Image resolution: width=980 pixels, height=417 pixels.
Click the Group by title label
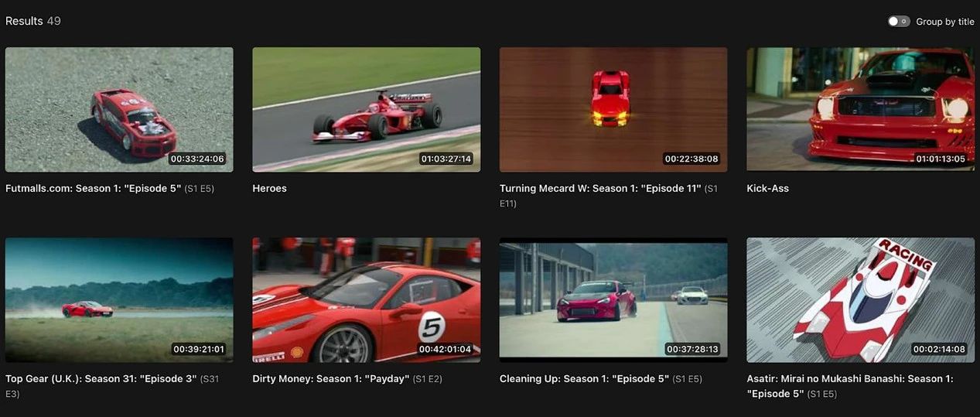point(945,22)
